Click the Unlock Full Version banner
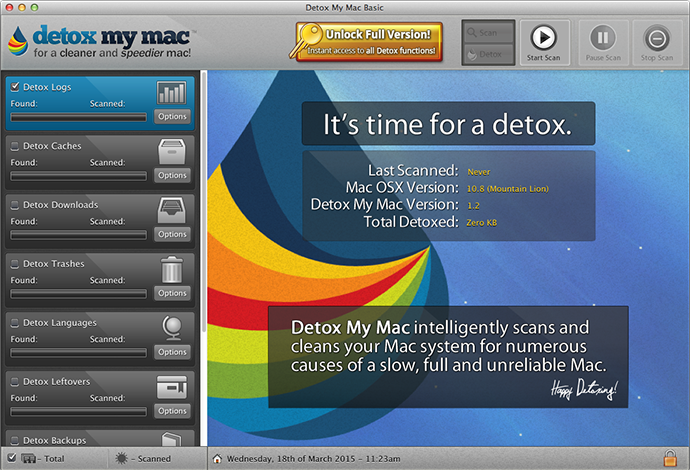 369,42
